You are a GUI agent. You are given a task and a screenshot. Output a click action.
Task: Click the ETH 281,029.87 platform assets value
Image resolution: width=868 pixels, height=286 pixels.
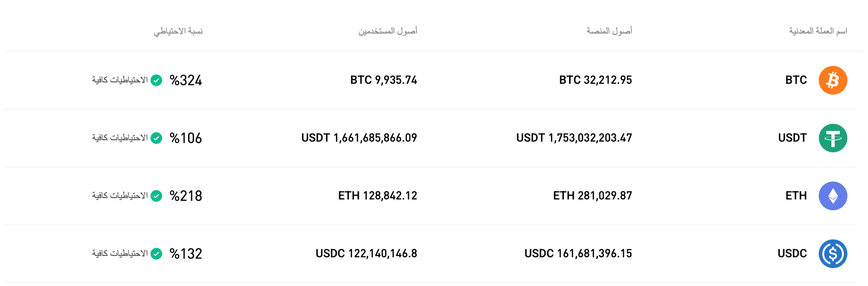(x=593, y=195)
